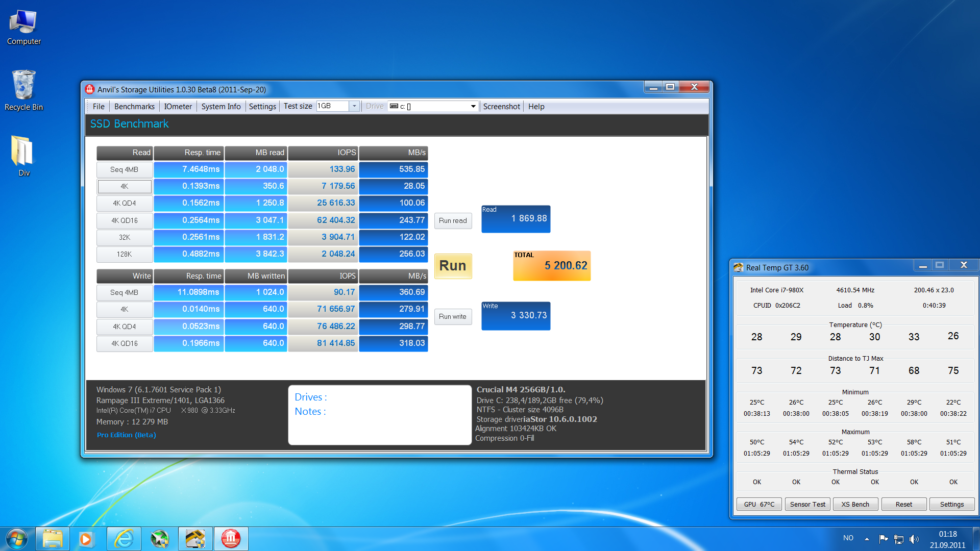Click 'SSD Benchmark' heading

[129, 124]
